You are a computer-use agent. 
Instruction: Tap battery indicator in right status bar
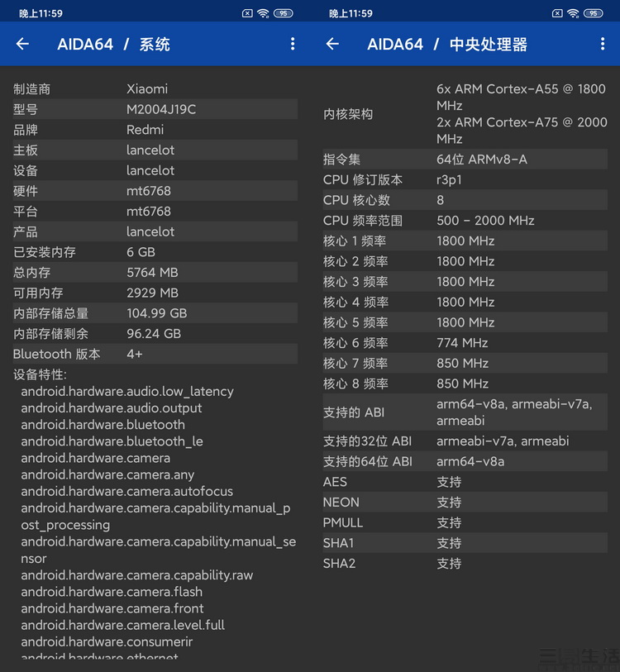point(593,13)
